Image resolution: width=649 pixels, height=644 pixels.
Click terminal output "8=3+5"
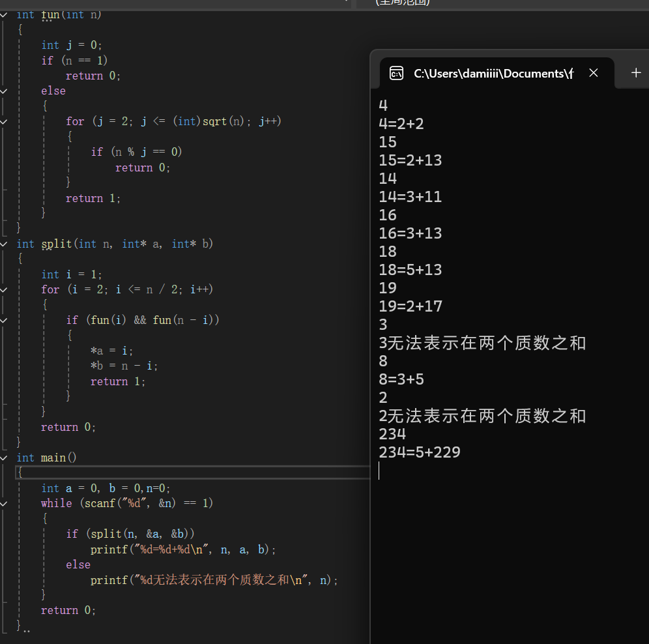click(x=401, y=379)
